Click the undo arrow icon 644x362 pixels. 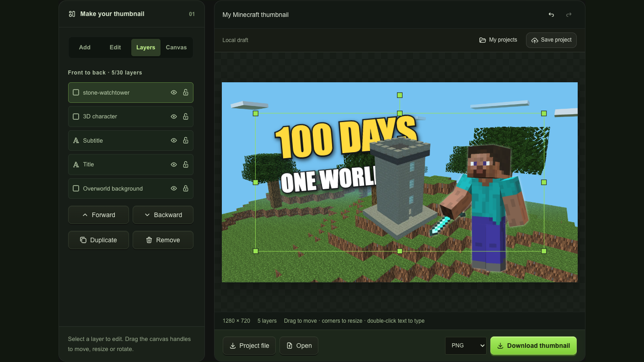click(551, 15)
